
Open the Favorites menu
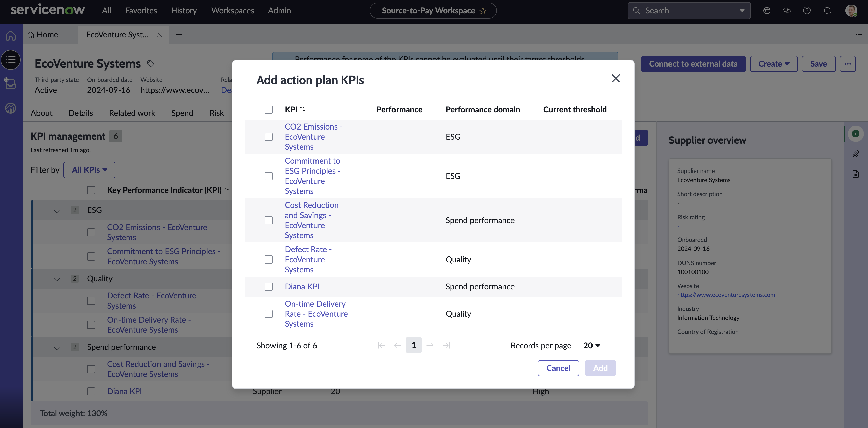pyautogui.click(x=141, y=11)
